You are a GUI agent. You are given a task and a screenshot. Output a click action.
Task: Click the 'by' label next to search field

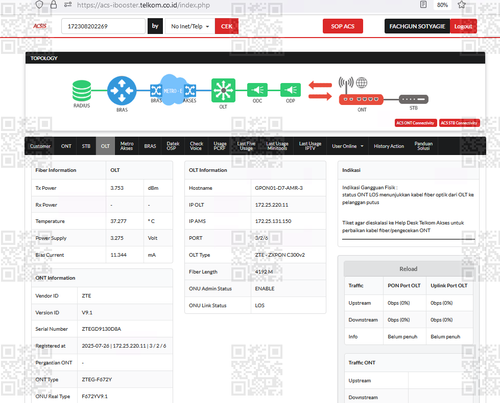(x=155, y=26)
